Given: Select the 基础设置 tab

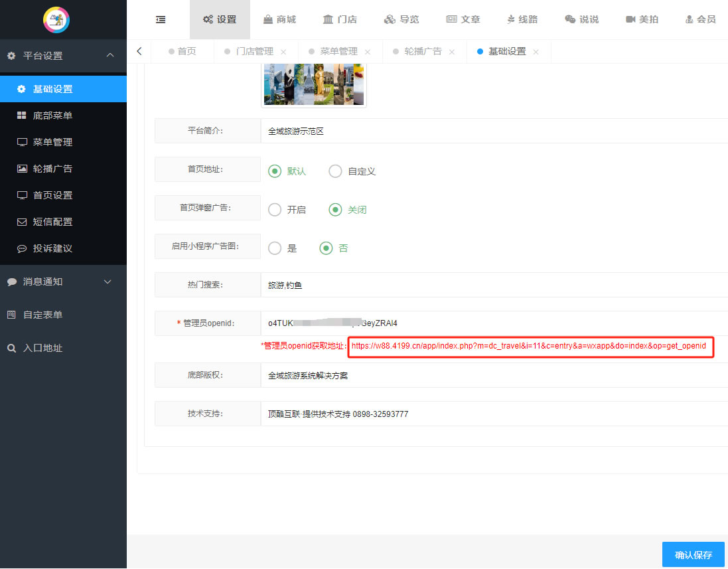Looking at the screenshot, I should (507, 52).
